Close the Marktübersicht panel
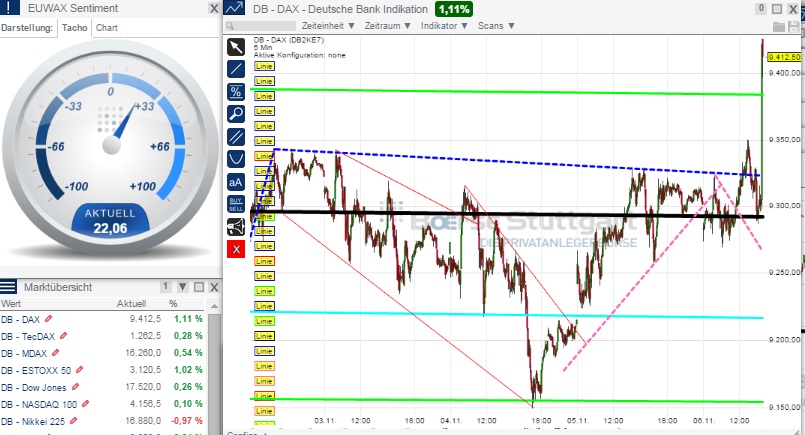 (x=214, y=287)
